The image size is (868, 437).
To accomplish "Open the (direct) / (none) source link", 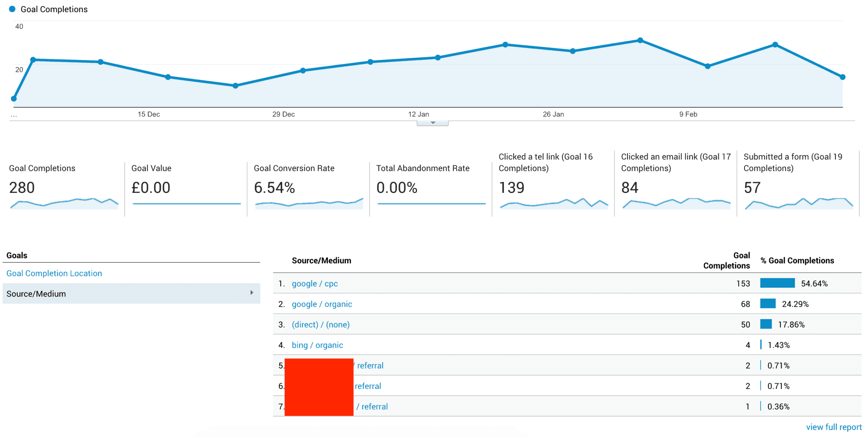I will [x=320, y=324].
